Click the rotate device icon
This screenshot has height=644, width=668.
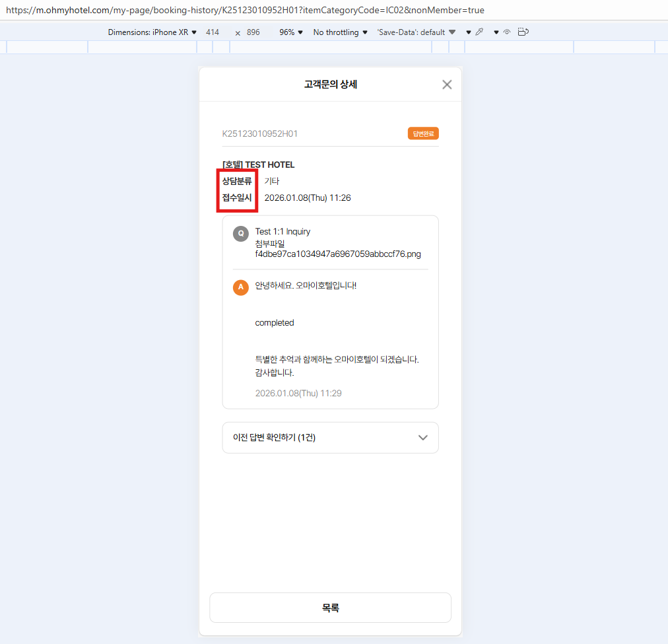coord(523,32)
